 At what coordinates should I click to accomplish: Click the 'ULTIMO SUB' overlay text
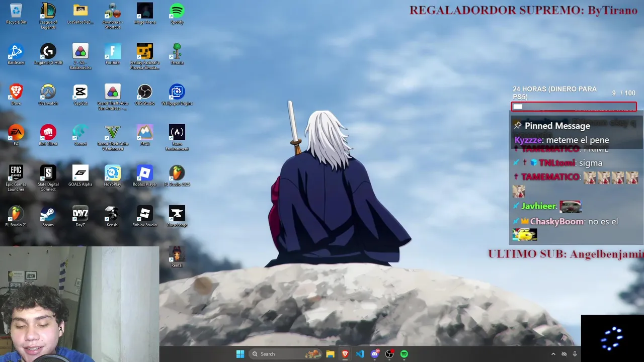pyautogui.click(x=566, y=254)
